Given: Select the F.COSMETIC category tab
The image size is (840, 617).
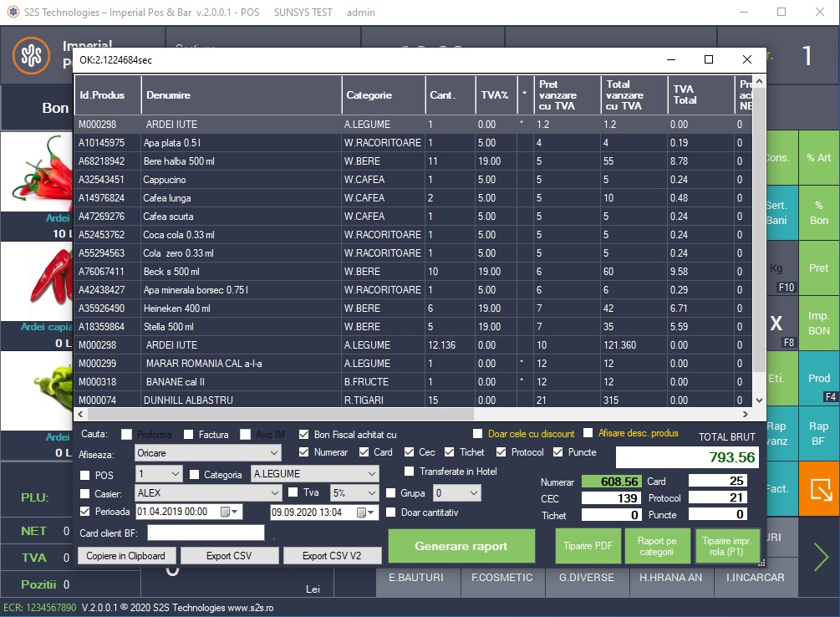Looking at the screenshot, I should 501,577.
